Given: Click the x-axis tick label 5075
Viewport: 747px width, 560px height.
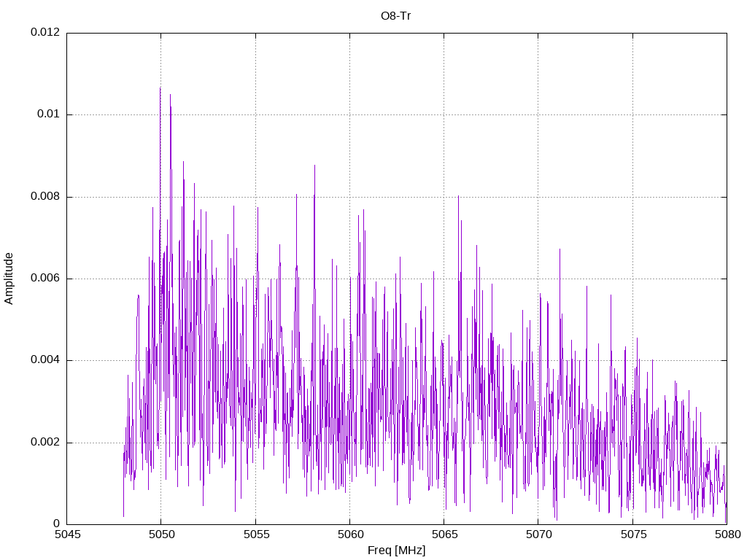Looking at the screenshot, I should pyautogui.click(x=633, y=534).
